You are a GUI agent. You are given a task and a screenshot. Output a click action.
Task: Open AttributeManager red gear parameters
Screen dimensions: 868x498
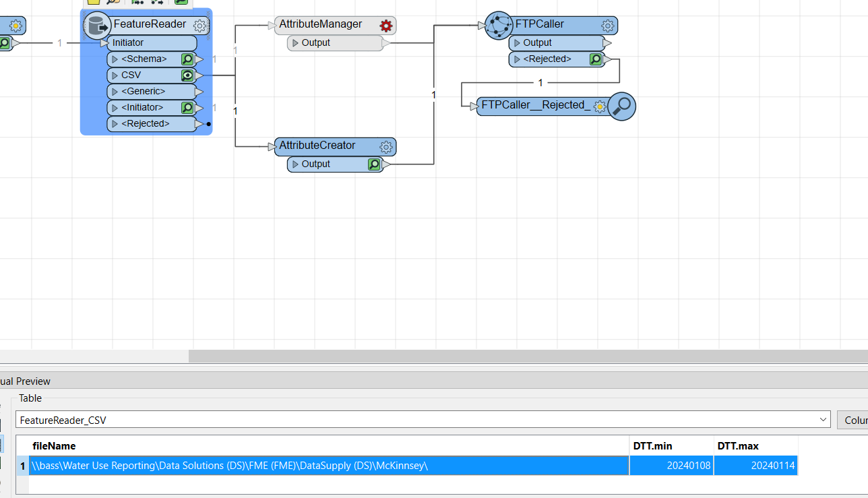pos(385,26)
